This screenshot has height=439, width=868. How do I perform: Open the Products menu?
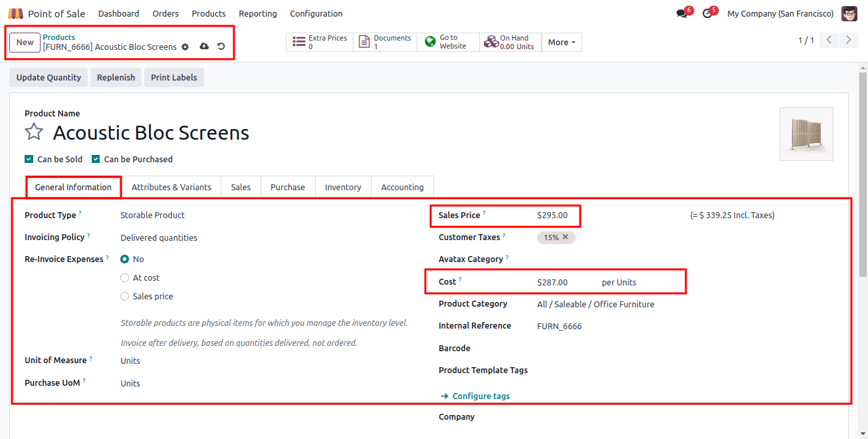tap(209, 13)
